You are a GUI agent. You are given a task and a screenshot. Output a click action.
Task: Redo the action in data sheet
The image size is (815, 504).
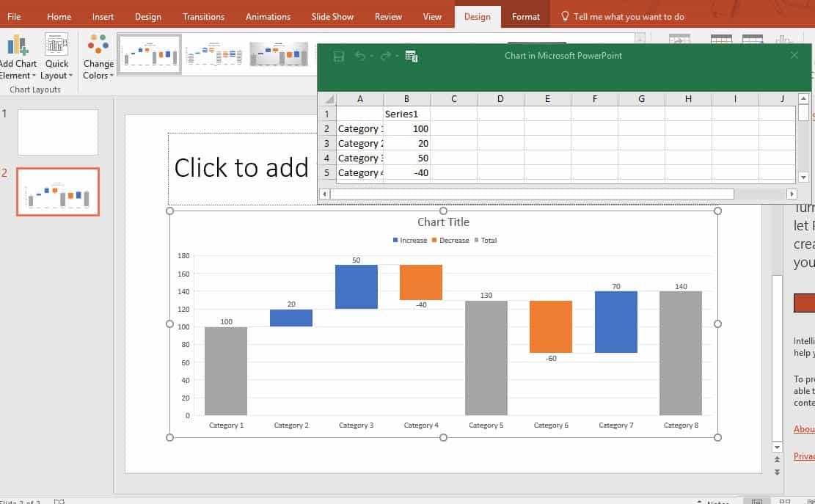pos(385,56)
